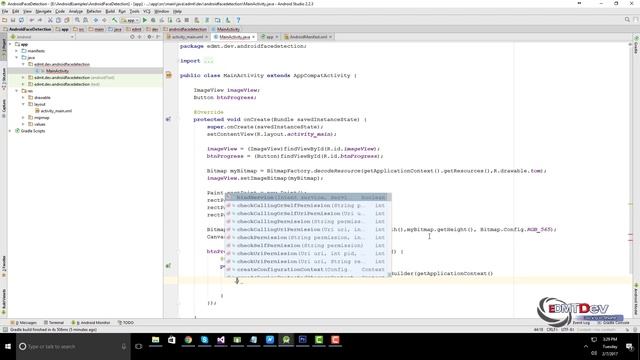Click the onCreate override gutter icon
The image size is (640, 360).
[x=168, y=120]
